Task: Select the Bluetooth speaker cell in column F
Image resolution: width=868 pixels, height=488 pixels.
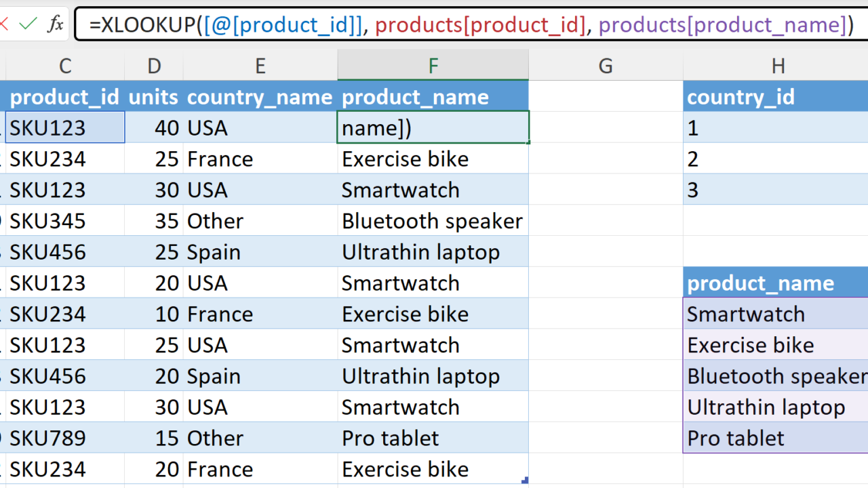Action: (x=433, y=221)
